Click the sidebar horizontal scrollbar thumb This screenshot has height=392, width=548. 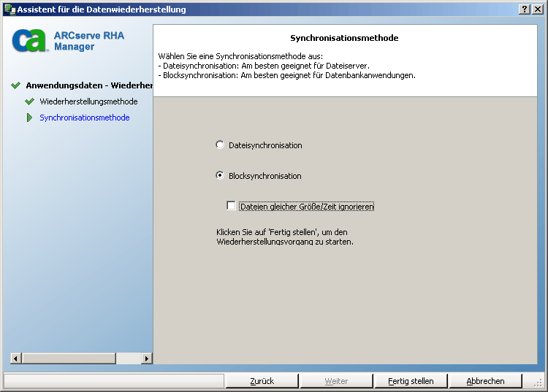click(69, 358)
